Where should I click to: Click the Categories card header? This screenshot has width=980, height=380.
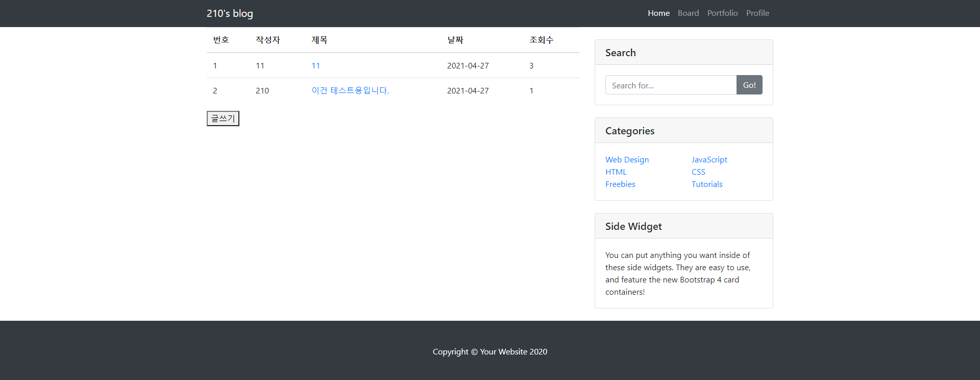click(684, 131)
